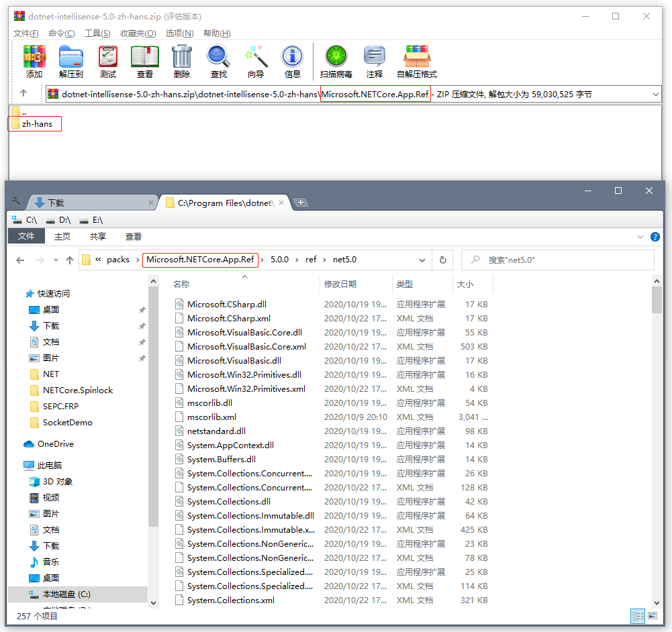Expand breadcrumb chevron after 5.0.0
Screen dimensions: 672x632
point(297,260)
